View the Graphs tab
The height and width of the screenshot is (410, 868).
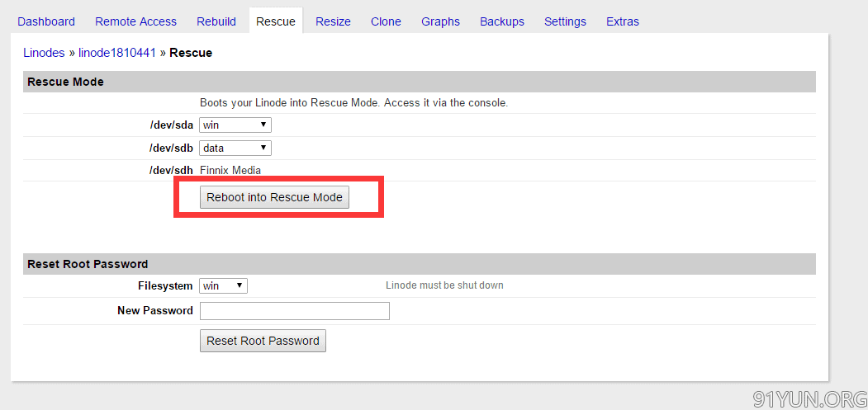[x=441, y=21]
